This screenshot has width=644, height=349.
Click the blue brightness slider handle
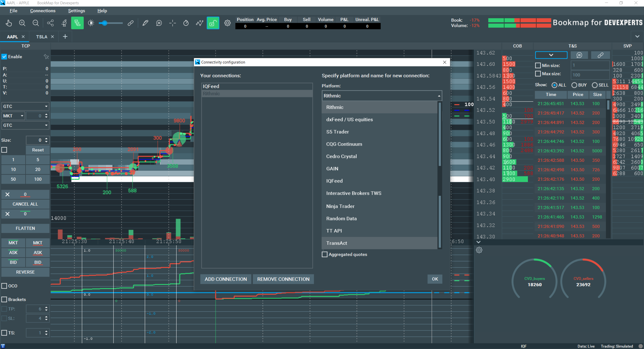104,23
